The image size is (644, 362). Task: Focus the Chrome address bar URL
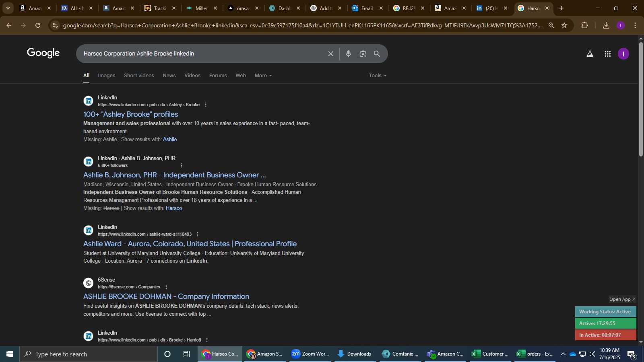tap(302, 25)
